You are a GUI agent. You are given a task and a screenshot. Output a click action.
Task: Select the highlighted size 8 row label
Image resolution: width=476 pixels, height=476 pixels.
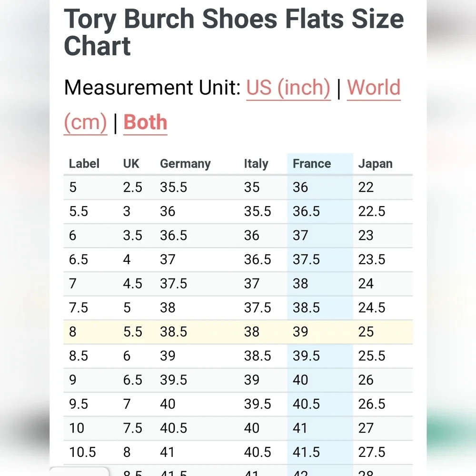[72, 332]
